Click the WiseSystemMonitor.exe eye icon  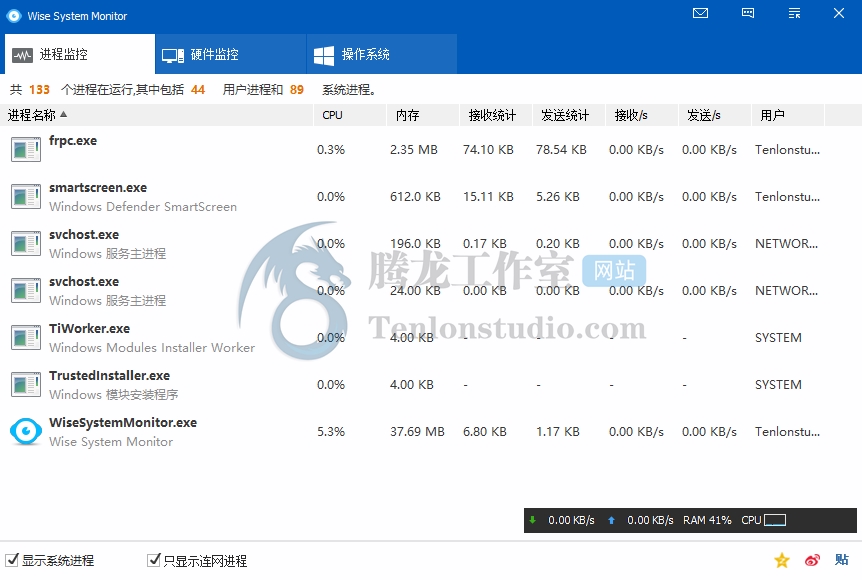(x=26, y=432)
